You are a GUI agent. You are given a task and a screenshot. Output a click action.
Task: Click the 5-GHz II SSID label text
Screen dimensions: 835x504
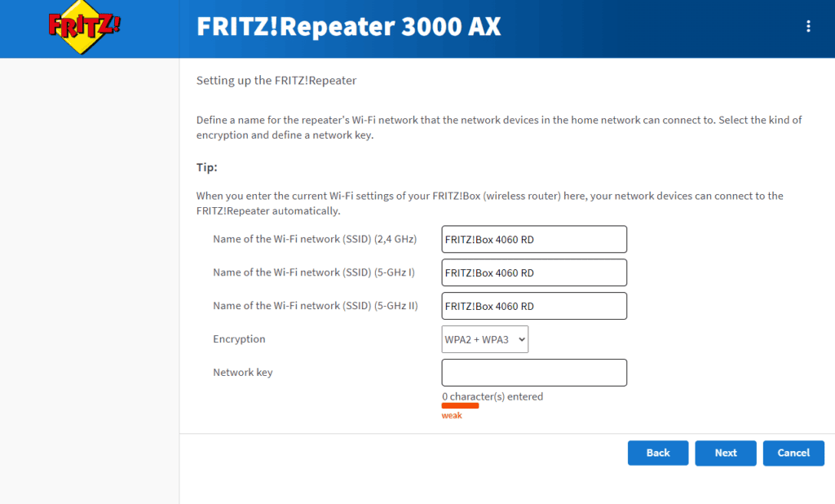click(316, 306)
